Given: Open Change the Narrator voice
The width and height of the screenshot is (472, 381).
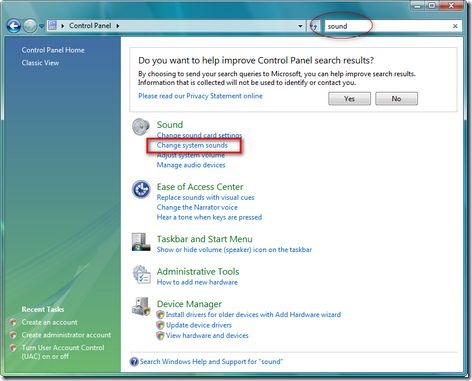Looking at the screenshot, I should [x=197, y=207].
